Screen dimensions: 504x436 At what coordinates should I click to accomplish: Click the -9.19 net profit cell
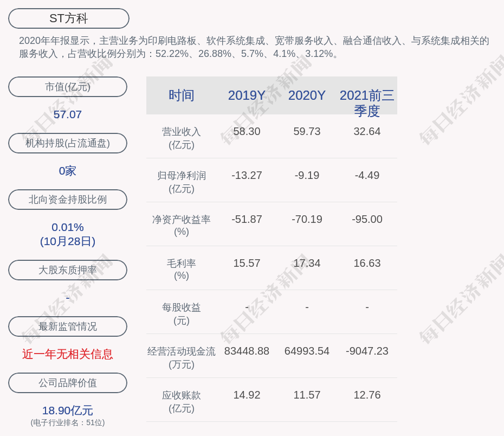pyautogui.click(x=307, y=175)
